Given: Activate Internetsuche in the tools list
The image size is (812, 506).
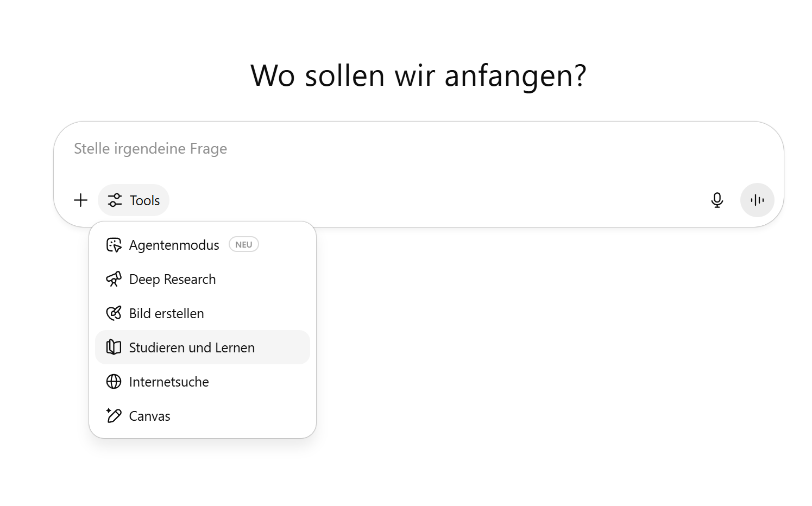Looking at the screenshot, I should pyautogui.click(x=202, y=382).
